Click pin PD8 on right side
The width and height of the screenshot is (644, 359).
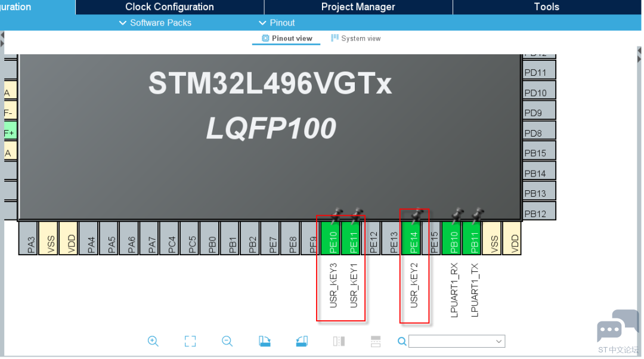[539, 131]
